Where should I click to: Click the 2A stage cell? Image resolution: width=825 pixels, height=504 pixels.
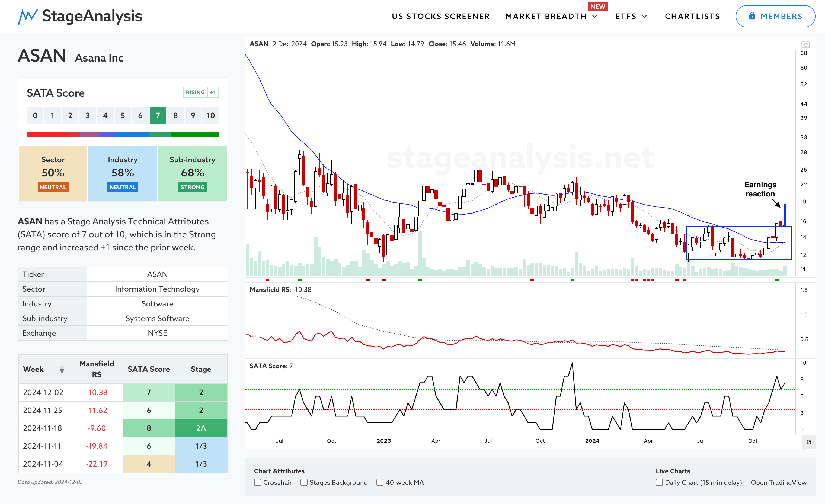[x=201, y=428]
